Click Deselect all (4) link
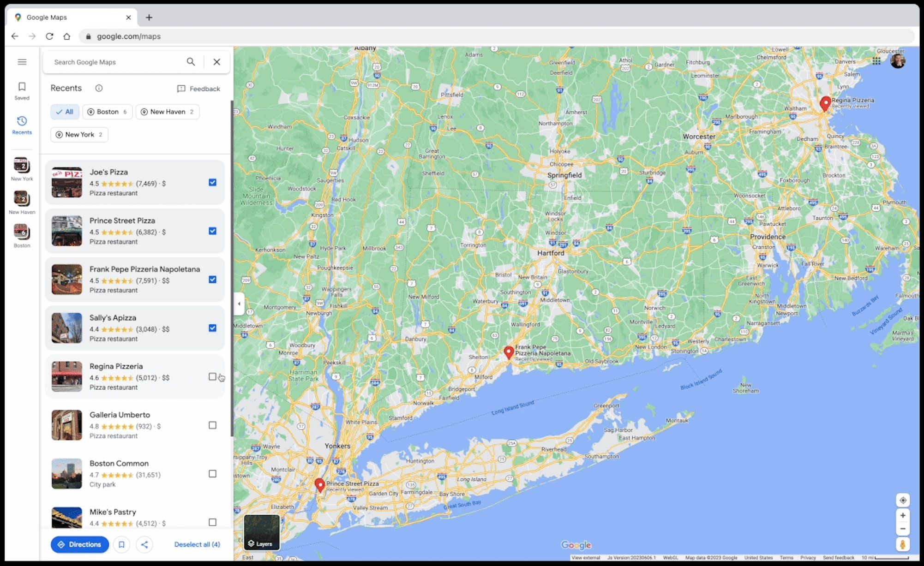 197,544
